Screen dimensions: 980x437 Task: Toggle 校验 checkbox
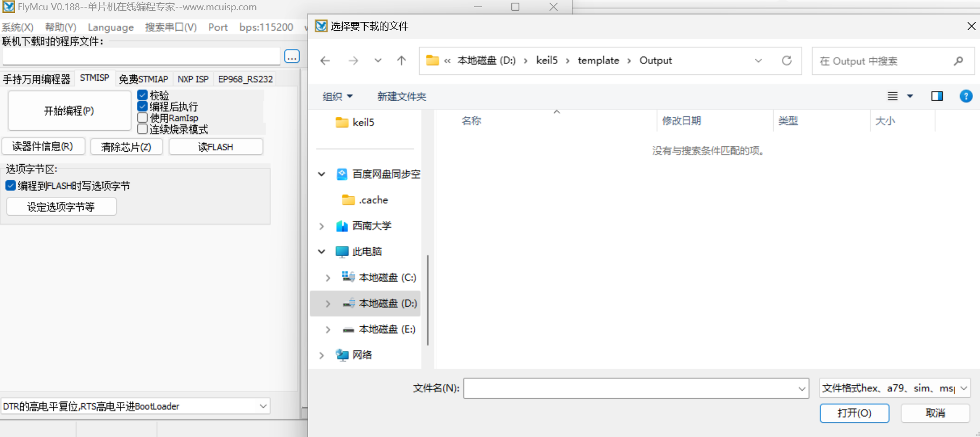click(142, 95)
